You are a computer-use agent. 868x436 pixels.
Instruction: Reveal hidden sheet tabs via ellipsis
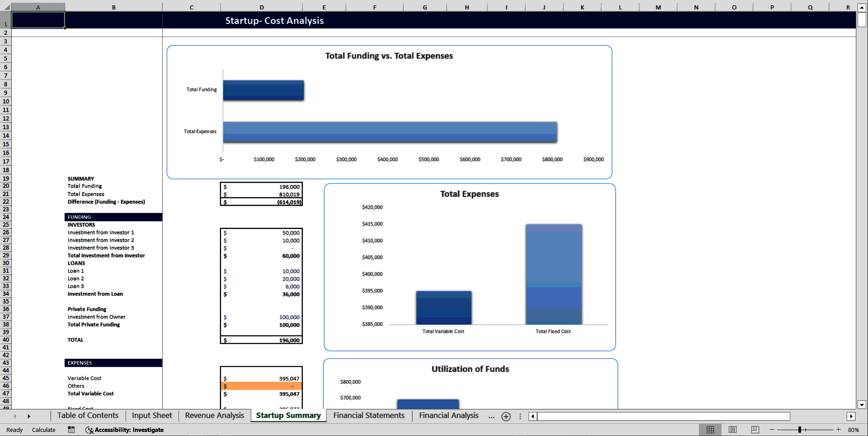point(491,417)
